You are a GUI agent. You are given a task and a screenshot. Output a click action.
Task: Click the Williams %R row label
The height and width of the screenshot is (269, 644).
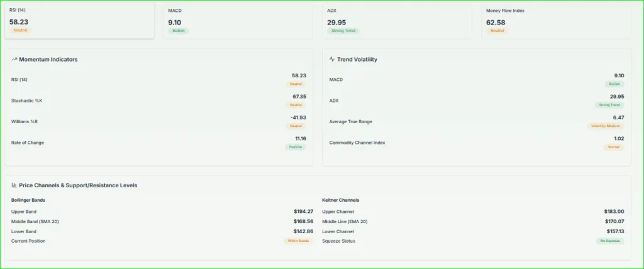(25, 121)
